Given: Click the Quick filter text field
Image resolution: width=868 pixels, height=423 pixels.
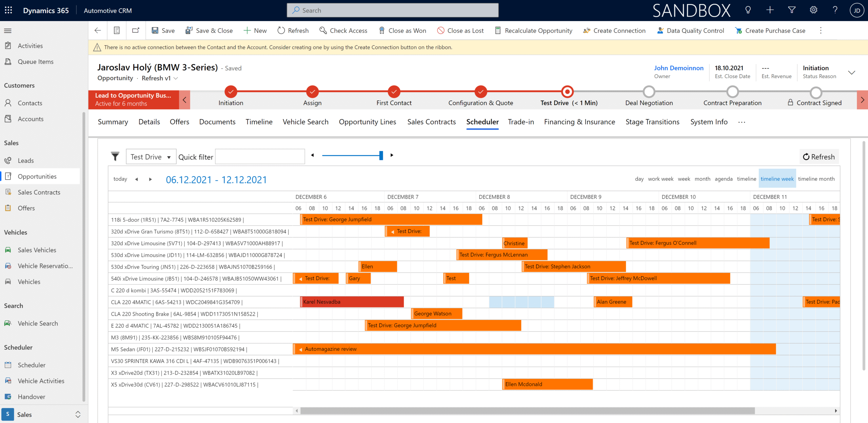Looking at the screenshot, I should 260,157.
